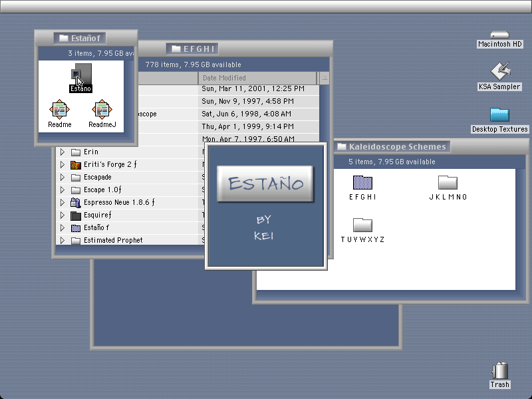Click the 'Erin' name in the list
The width and height of the screenshot is (532, 399).
click(91, 152)
